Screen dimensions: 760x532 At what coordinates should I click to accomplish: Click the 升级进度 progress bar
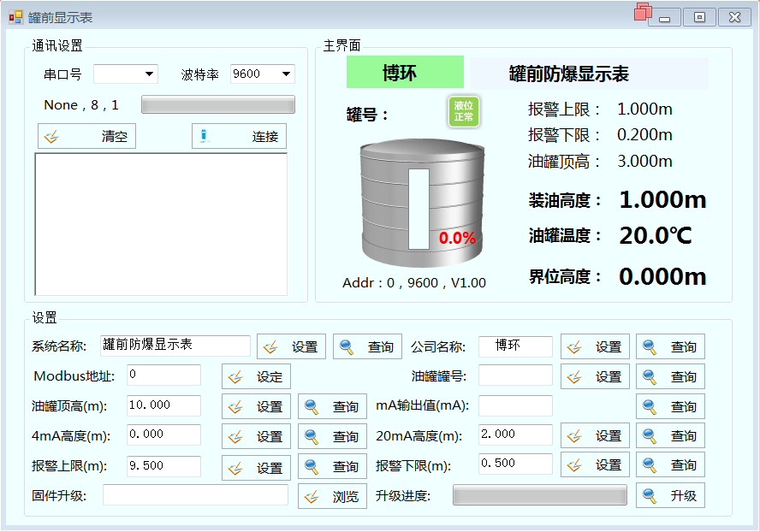[x=539, y=495]
